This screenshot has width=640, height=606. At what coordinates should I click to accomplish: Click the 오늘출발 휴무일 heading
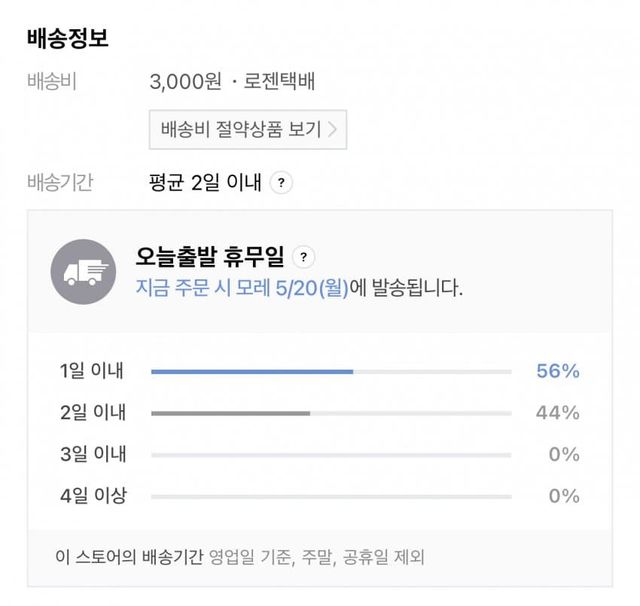point(210,257)
